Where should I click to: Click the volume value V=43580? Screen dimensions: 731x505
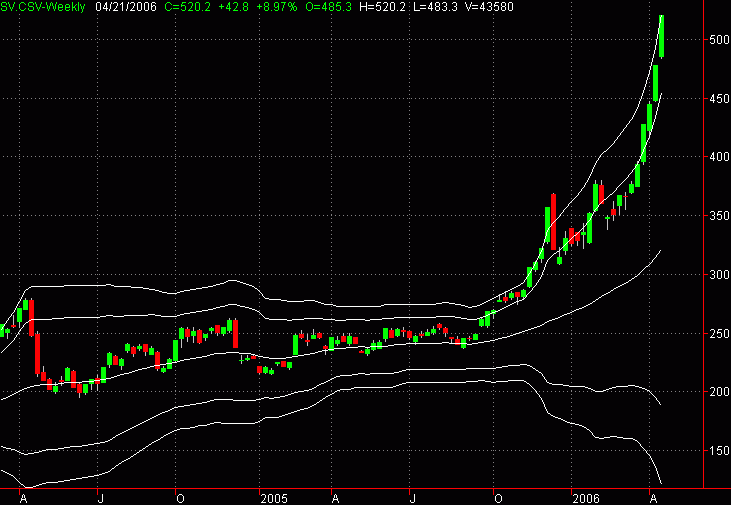489,7
